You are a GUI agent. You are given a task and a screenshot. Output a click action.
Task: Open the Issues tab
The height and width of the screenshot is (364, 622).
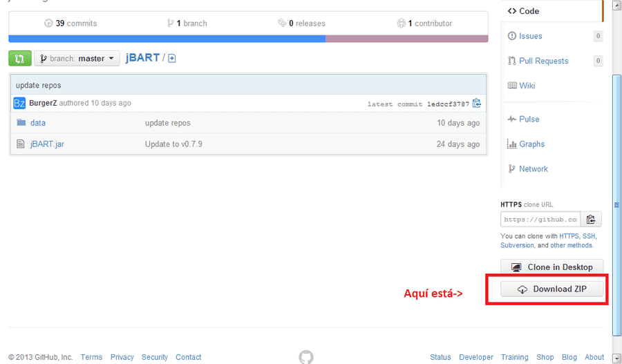[x=530, y=36]
